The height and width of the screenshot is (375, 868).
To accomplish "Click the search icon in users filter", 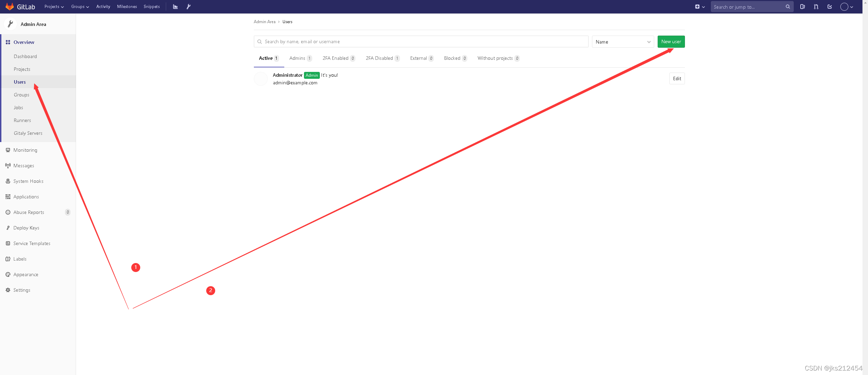I will [260, 42].
